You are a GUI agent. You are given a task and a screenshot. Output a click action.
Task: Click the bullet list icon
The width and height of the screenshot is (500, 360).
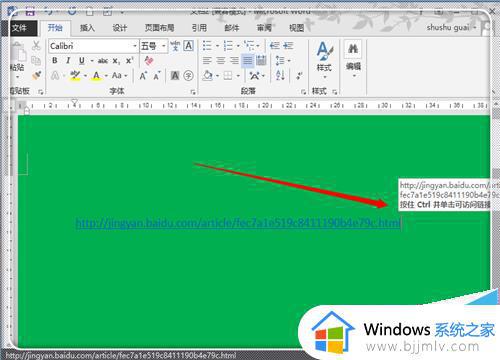coord(207,45)
